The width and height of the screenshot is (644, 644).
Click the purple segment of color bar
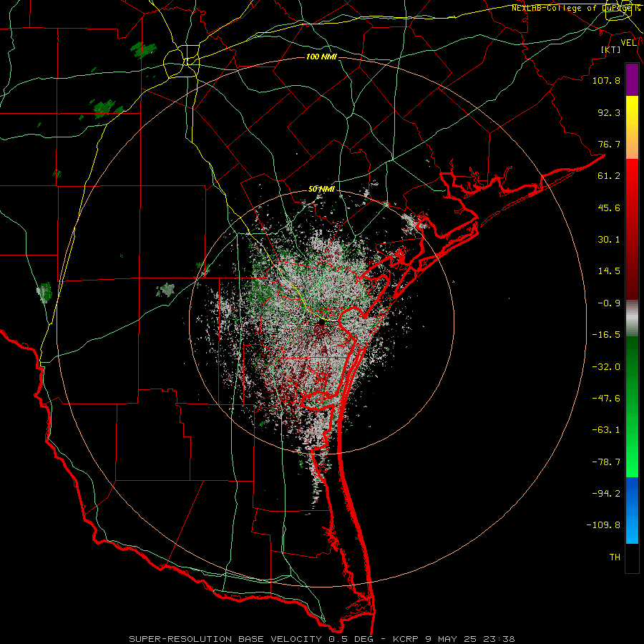632,79
